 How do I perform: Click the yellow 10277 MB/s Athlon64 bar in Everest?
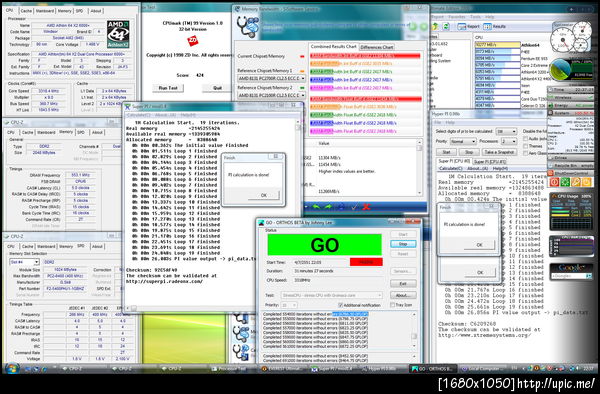[x=497, y=45]
